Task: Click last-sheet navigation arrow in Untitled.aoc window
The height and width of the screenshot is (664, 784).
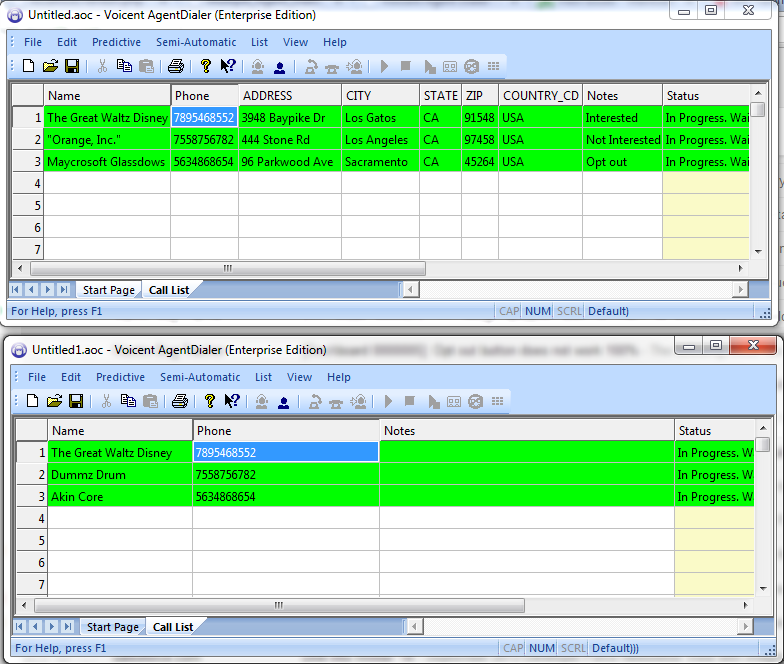Action: pyautogui.click(x=64, y=290)
